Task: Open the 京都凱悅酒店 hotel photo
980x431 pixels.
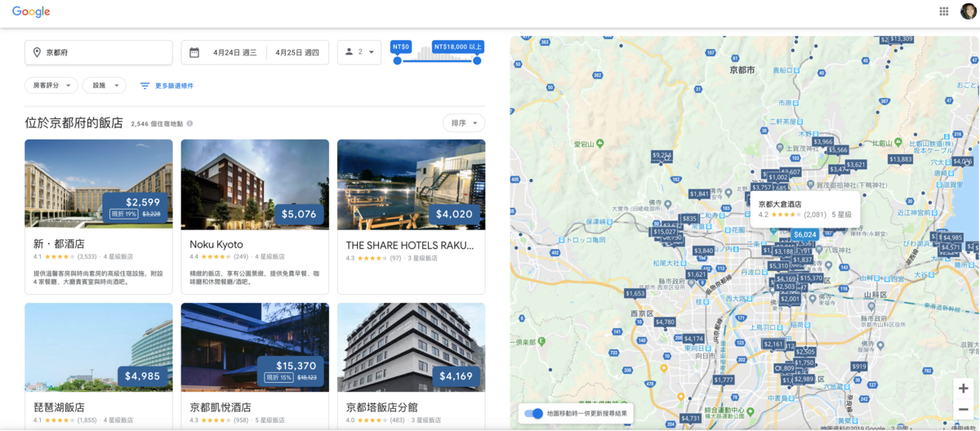Action: pyautogui.click(x=255, y=348)
